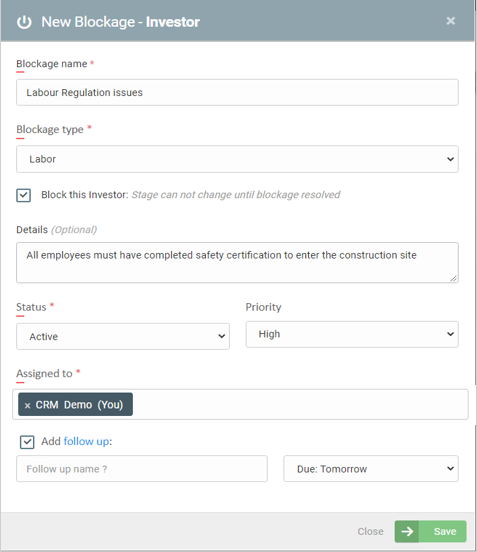
Task: Click inside the Details text area
Action: coord(237,262)
